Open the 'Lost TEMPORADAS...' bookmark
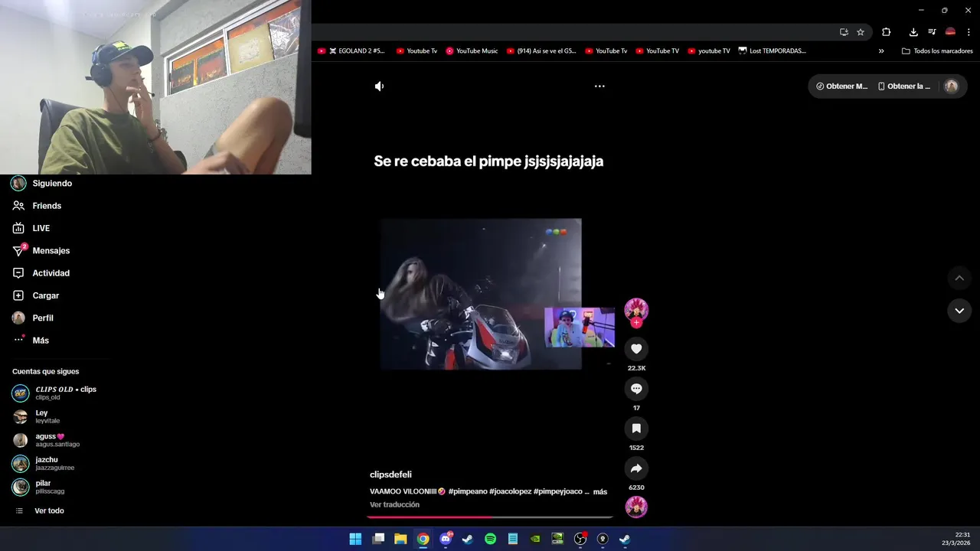 (x=772, y=51)
